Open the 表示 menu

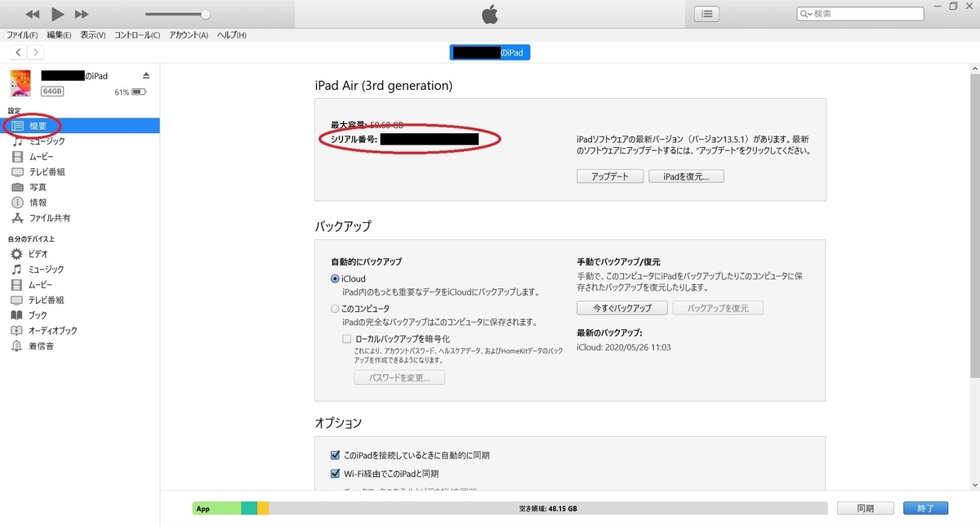pos(93,35)
